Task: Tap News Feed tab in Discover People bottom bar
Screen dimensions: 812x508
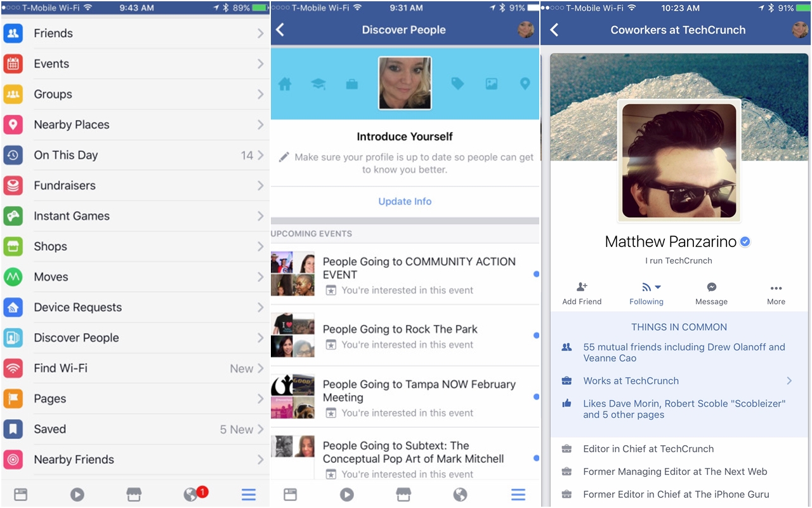Action: coord(291,495)
